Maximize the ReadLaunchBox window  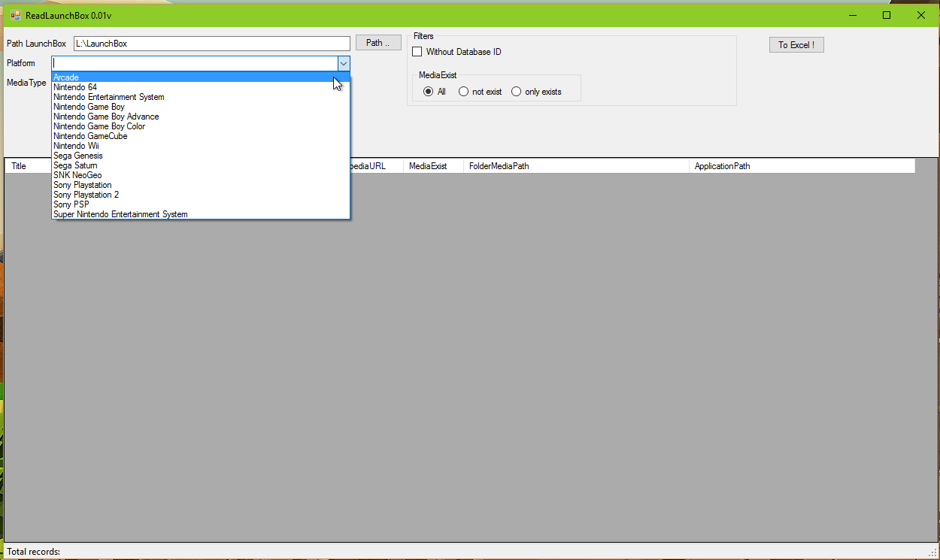(887, 15)
